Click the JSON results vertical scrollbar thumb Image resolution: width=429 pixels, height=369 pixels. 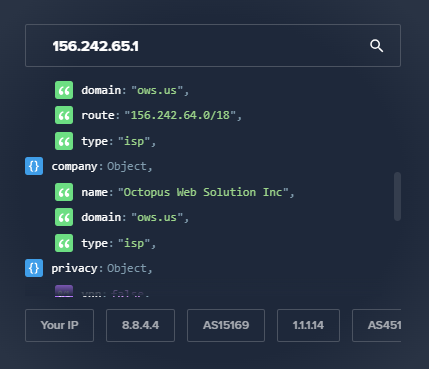pyautogui.click(x=397, y=196)
